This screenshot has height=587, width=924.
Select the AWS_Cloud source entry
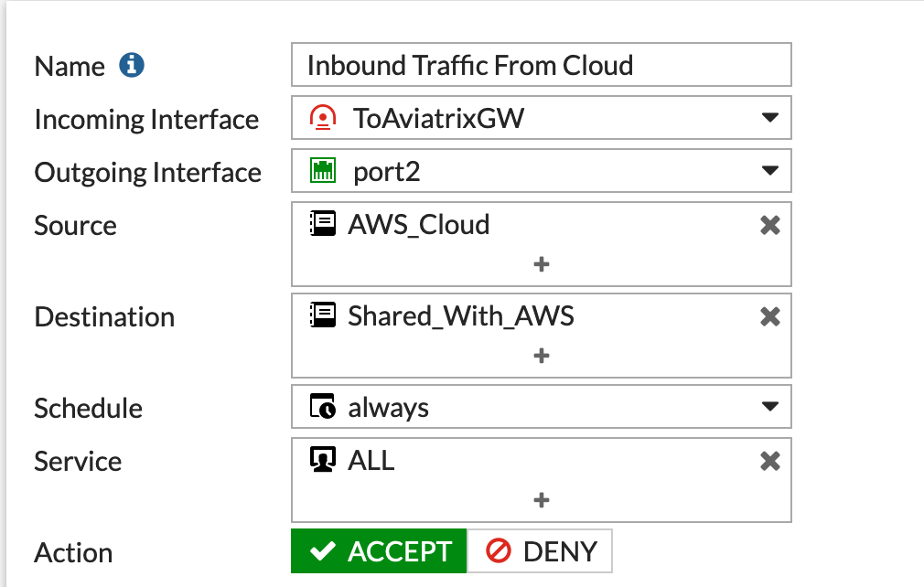coord(419,225)
